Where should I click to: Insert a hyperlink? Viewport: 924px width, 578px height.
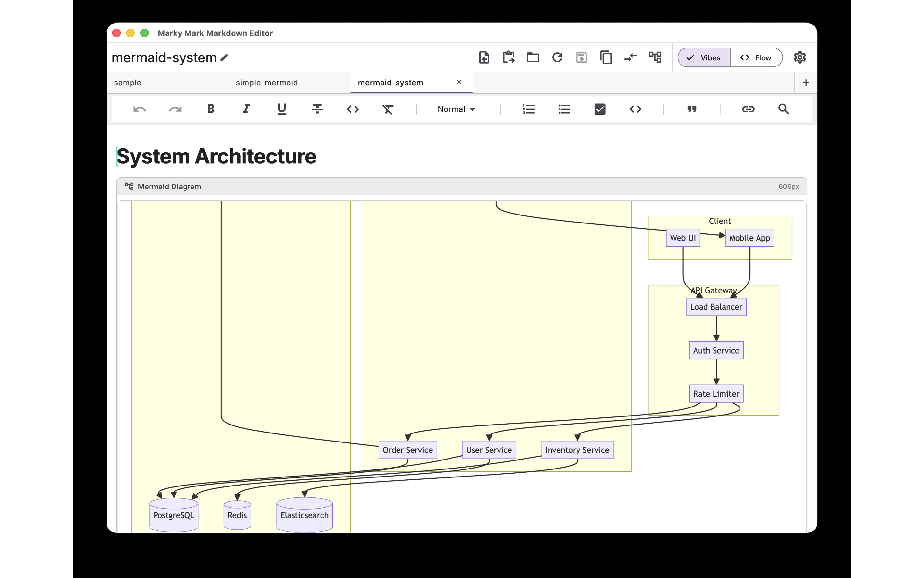(x=748, y=109)
